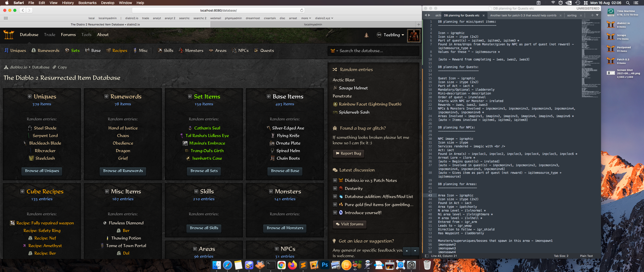Viewport: 644px width, 272px height.
Task: Open the 'more' bookmarks dropdown
Action: click(306, 18)
